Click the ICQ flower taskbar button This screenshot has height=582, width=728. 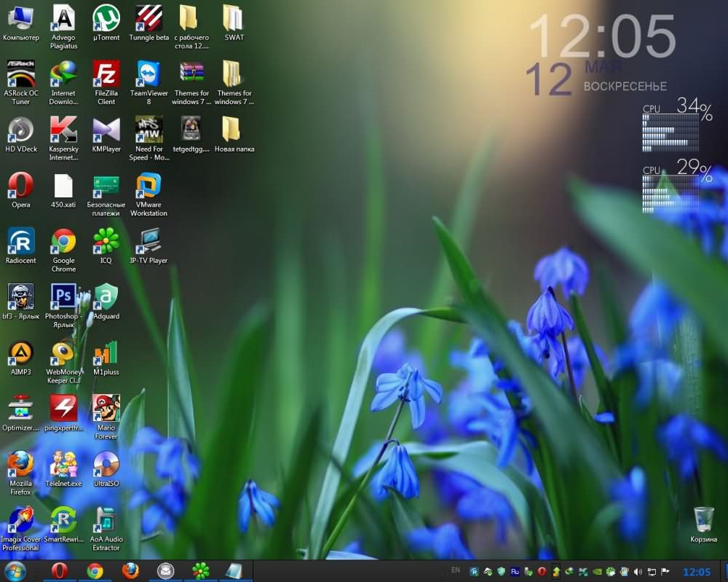201,571
